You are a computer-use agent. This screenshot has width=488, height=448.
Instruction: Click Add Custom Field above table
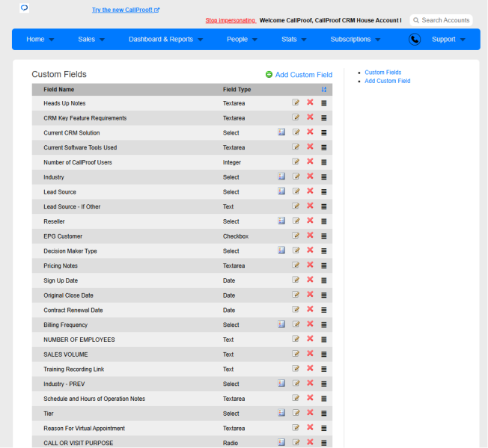click(x=299, y=75)
